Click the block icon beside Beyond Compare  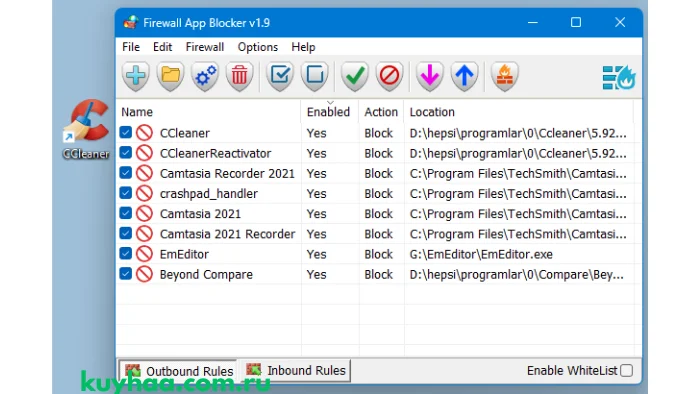pyautogui.click(x=144, y=274)
